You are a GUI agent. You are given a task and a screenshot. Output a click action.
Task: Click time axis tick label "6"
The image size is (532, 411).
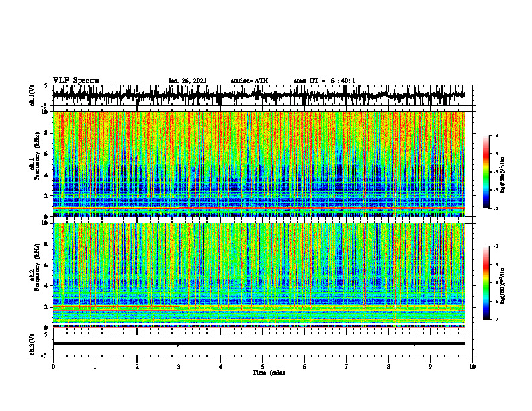tap(305, 367)
